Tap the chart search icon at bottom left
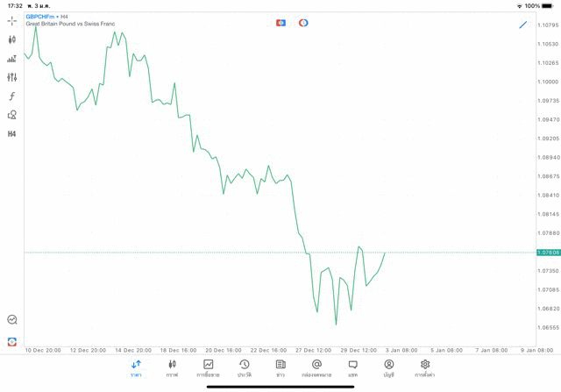Viewport: 561px width, 392px height. [x=11, y=320]
